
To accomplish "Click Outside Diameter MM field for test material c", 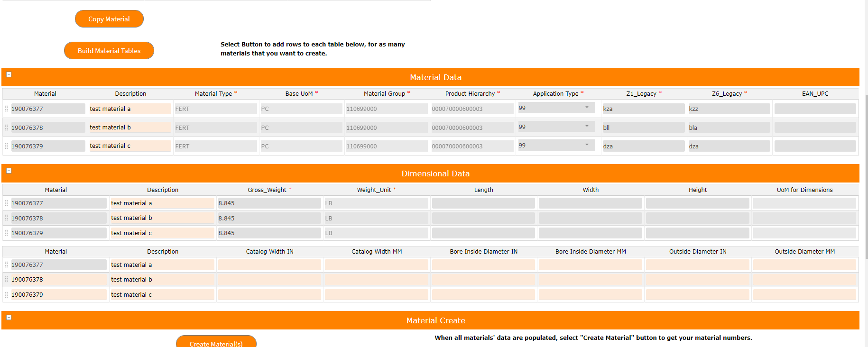I will (x=804, y=294).
